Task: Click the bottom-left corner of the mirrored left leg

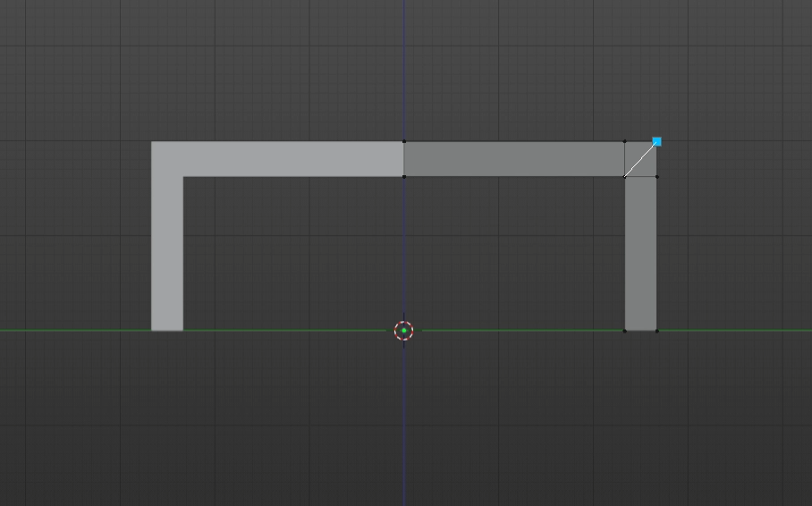Action: pyautogui.click(x=152, y=330)
